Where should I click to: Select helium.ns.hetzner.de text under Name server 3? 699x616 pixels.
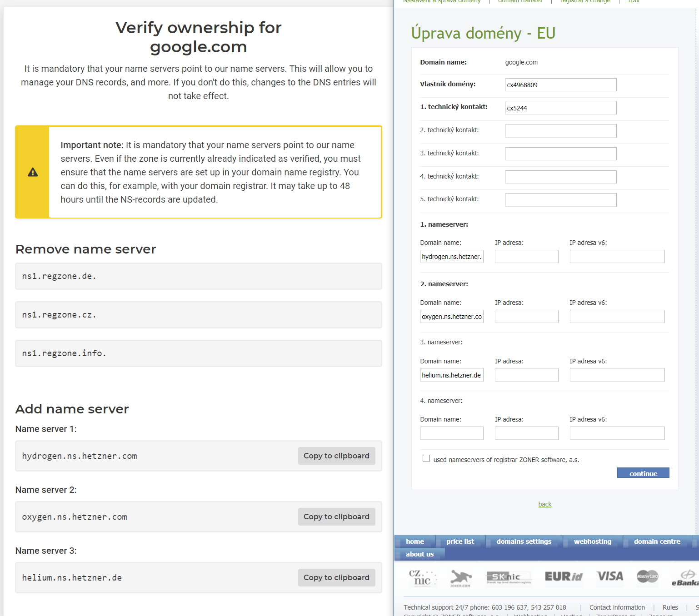click(72, 577)
